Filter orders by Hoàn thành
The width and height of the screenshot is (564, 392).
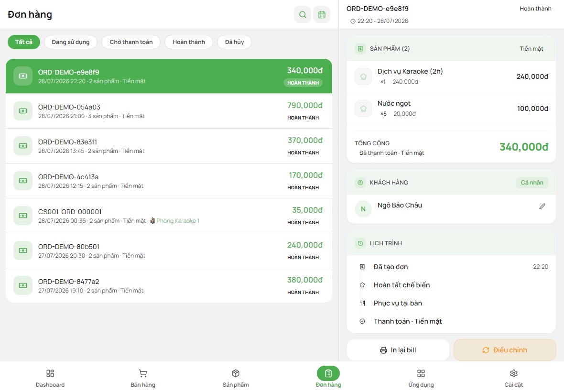tap(189, 42)
